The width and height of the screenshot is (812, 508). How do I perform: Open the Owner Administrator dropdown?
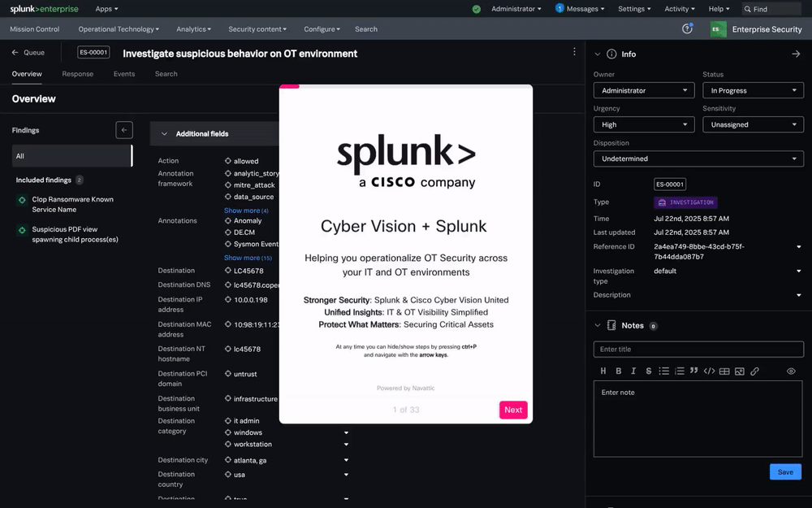[644, 90]
